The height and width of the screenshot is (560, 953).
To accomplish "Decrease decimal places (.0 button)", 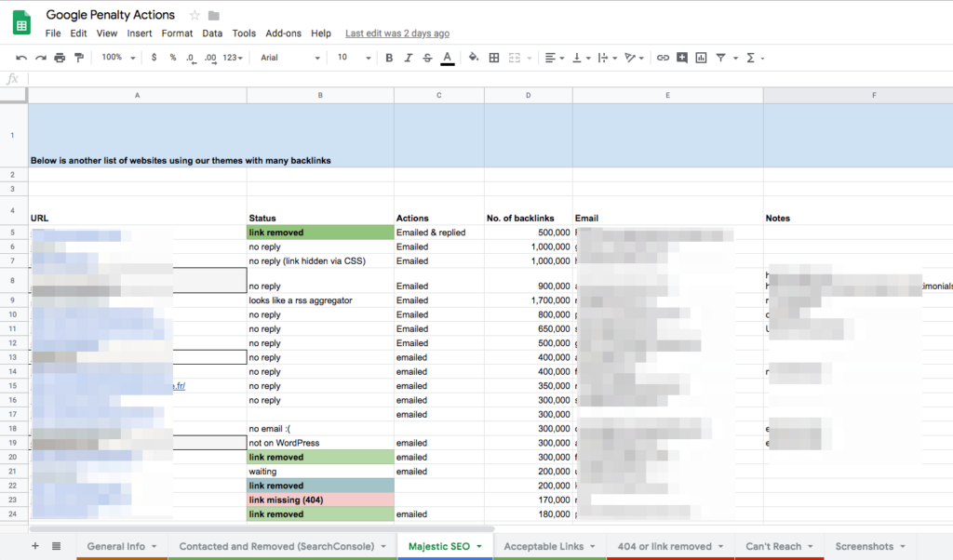I will click(191, 58).
